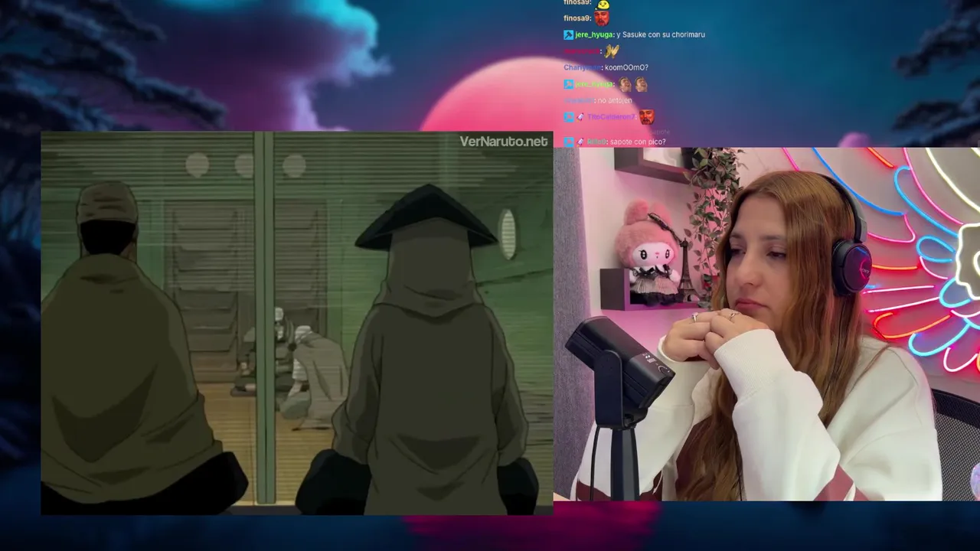Screen dimensions: 980x551
Task: Open jere_hyuga's name beside laughing emotes
Action: (x=594, y=84)
